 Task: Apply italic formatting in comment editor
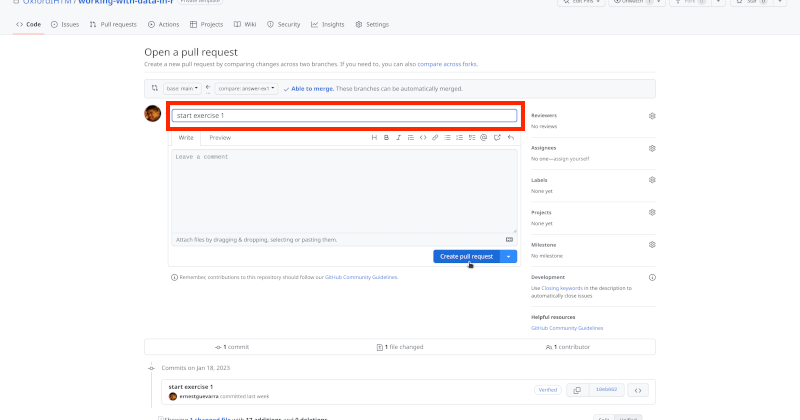(398, 137)
